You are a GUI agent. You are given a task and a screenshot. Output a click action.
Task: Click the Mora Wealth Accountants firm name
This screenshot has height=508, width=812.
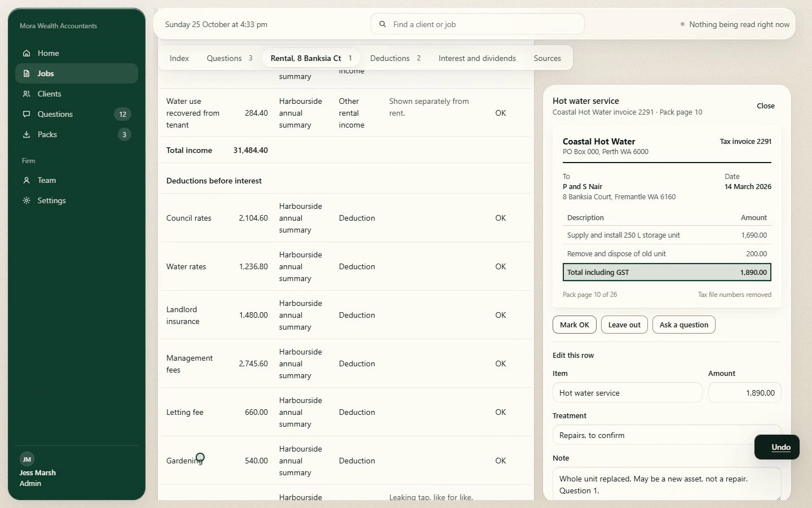[x=58, y=26]
